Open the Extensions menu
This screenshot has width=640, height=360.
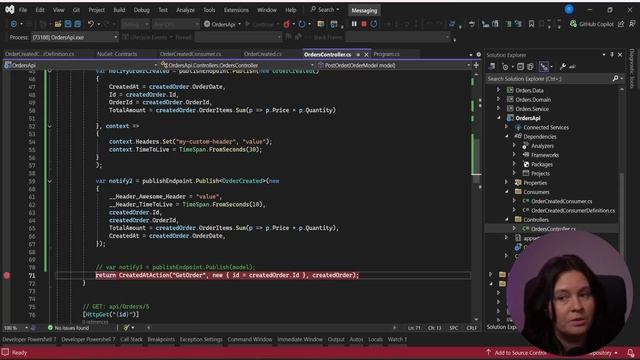point(236,10)
